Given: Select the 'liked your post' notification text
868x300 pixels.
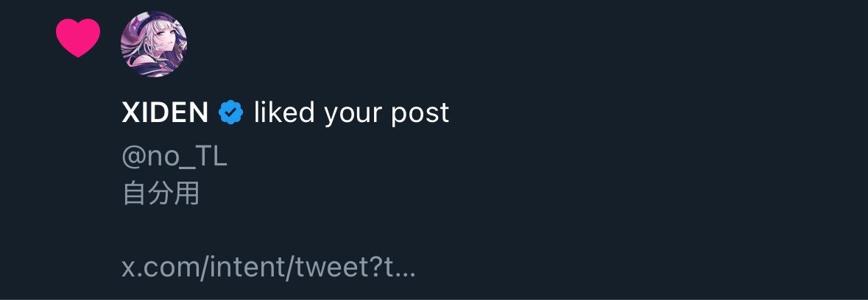Looking at the screenshot, I should point(351,113).
